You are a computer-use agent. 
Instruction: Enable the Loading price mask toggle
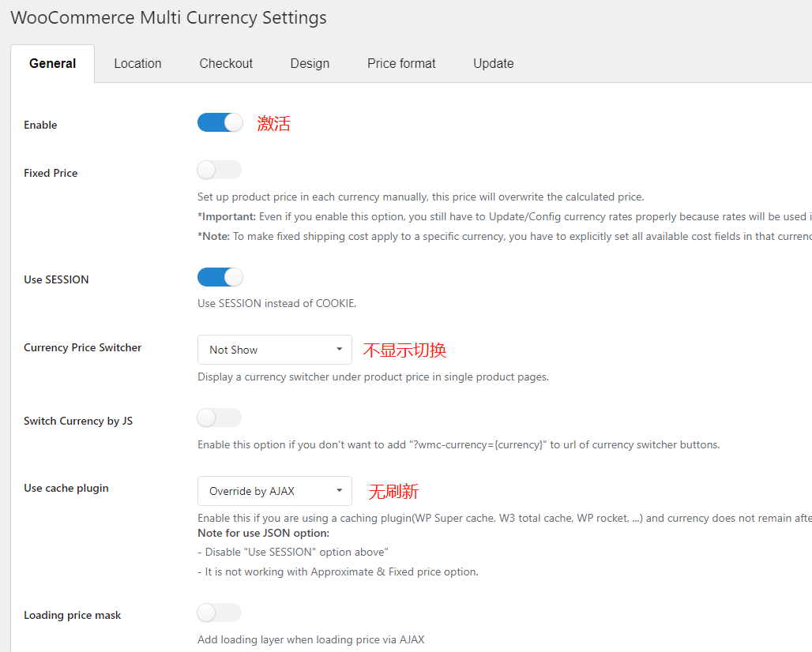click(x=220, y=613)
